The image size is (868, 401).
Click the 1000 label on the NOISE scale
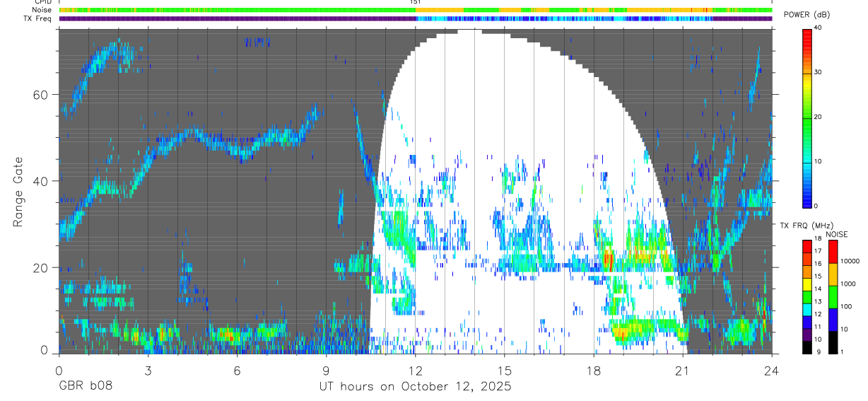pos(848,284)
